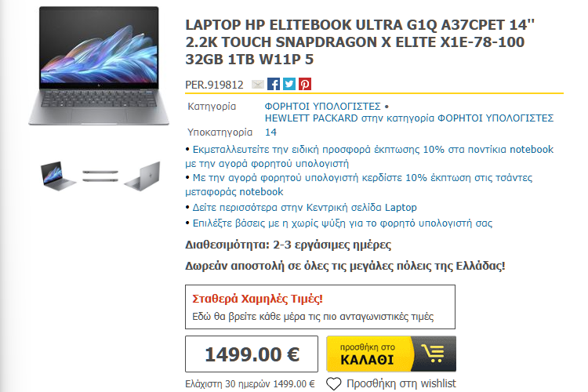The image size is (588, 392).
Task: Click the main laptop product image
Action: [99, 66]
